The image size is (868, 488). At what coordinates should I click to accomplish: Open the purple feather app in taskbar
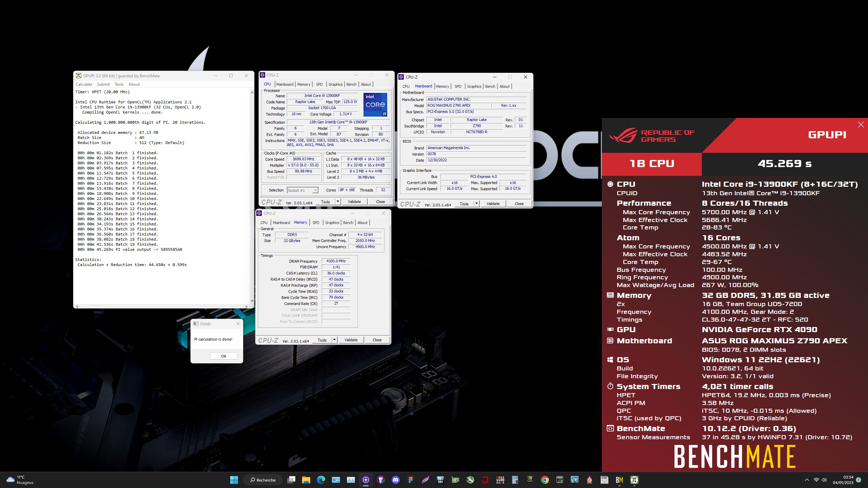pyautogui.click(x=426, y=480)
